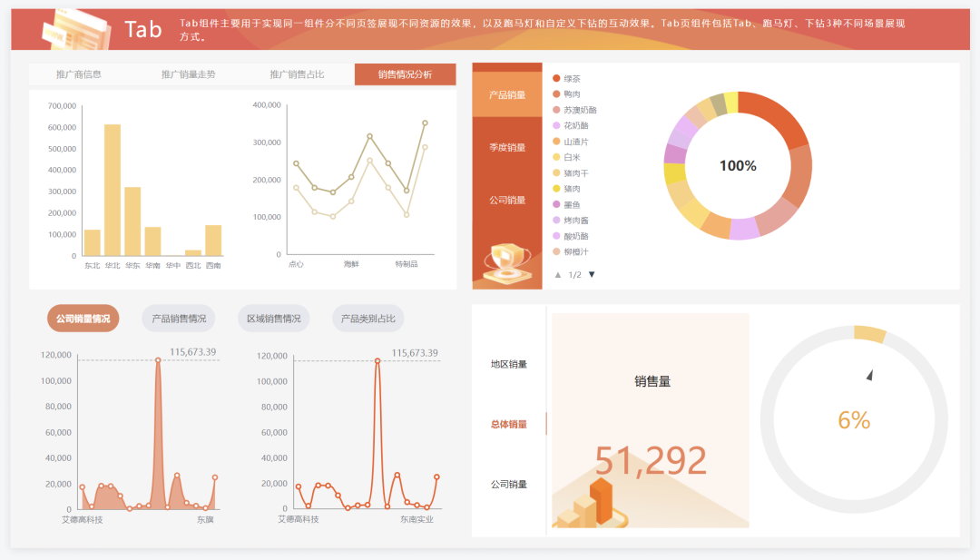The image size is (980, 560).
Task: Toggle the 猪肉干 legend entry
Action: [x=571, y=173]
